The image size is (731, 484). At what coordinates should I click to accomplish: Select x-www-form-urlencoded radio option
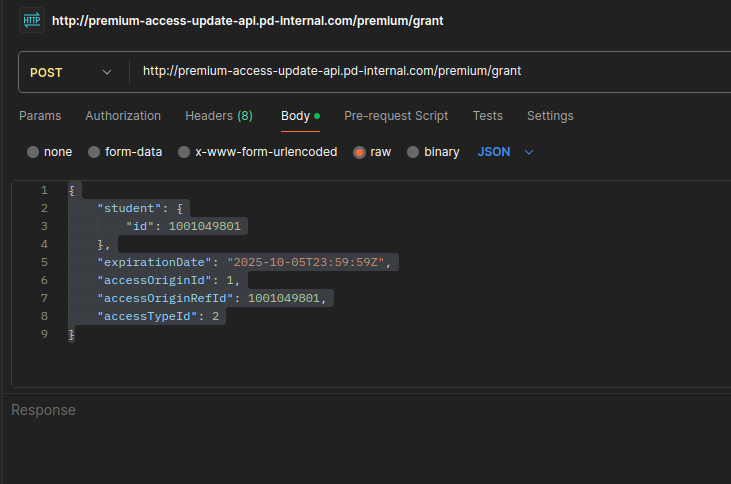(x=184, y=153)
